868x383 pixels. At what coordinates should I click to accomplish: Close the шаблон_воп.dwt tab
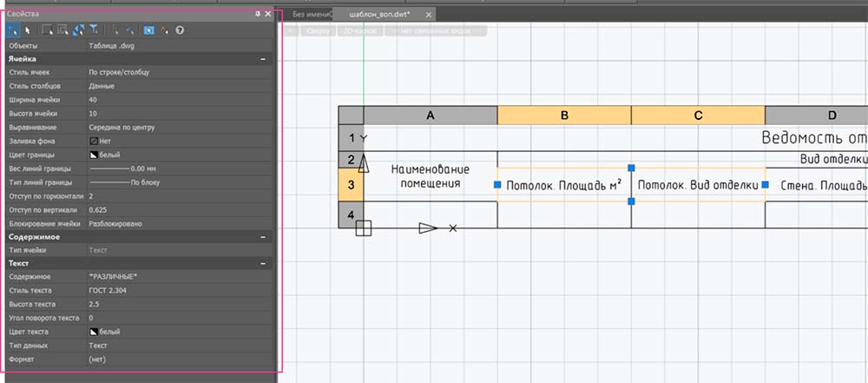pyautogui.click(x=431, y=15)
